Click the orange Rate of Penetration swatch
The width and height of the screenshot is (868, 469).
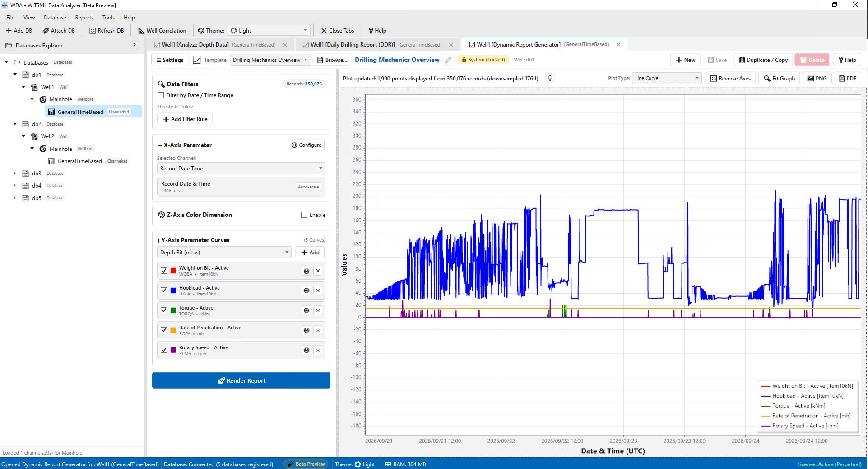coord(173,331)
